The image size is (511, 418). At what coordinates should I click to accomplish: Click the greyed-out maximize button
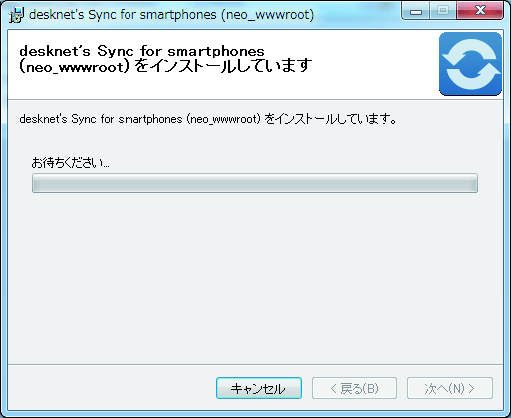(443, 11)
